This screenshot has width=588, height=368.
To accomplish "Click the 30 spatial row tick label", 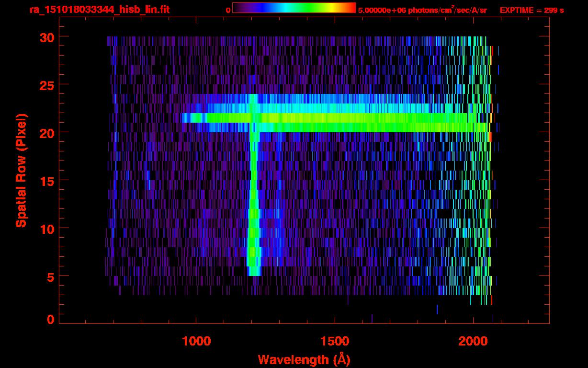I will [46, 37].
